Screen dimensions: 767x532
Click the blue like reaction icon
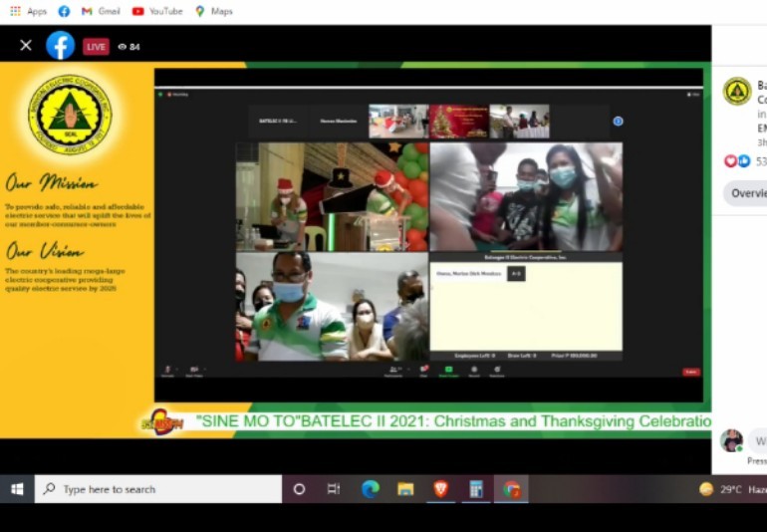tap(743, 160)
